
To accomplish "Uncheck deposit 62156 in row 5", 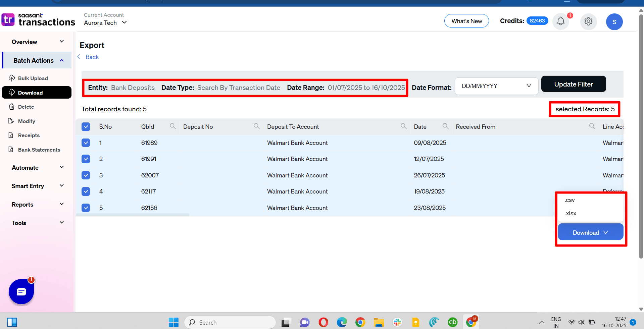I will pos(86,208).
